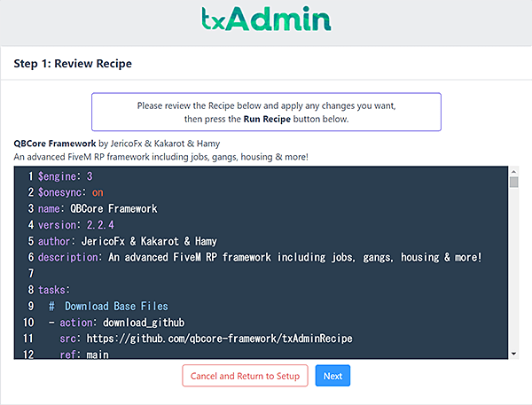Click the 'tasks:' line in editor
532x405 pixels.
click(53, 290)
